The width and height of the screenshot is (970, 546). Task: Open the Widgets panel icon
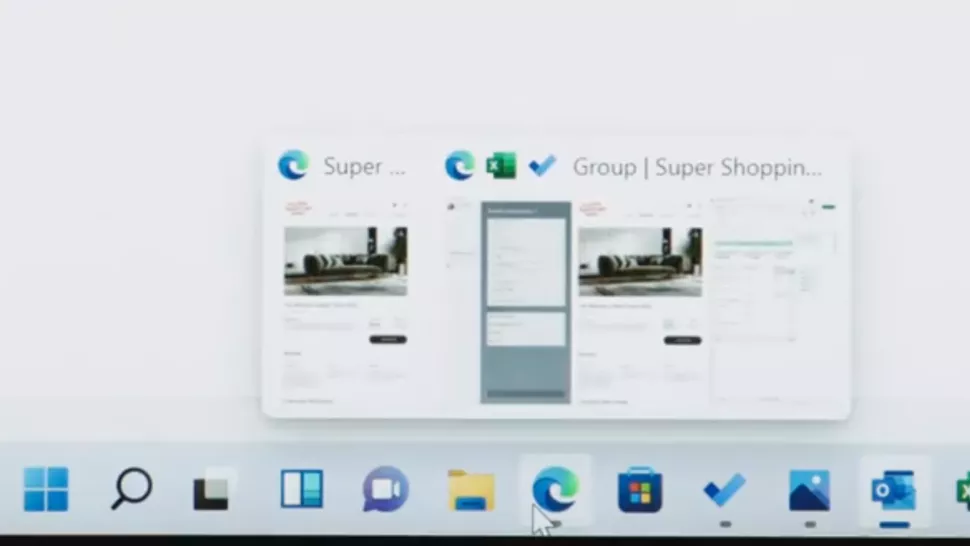tap(301, 489)
